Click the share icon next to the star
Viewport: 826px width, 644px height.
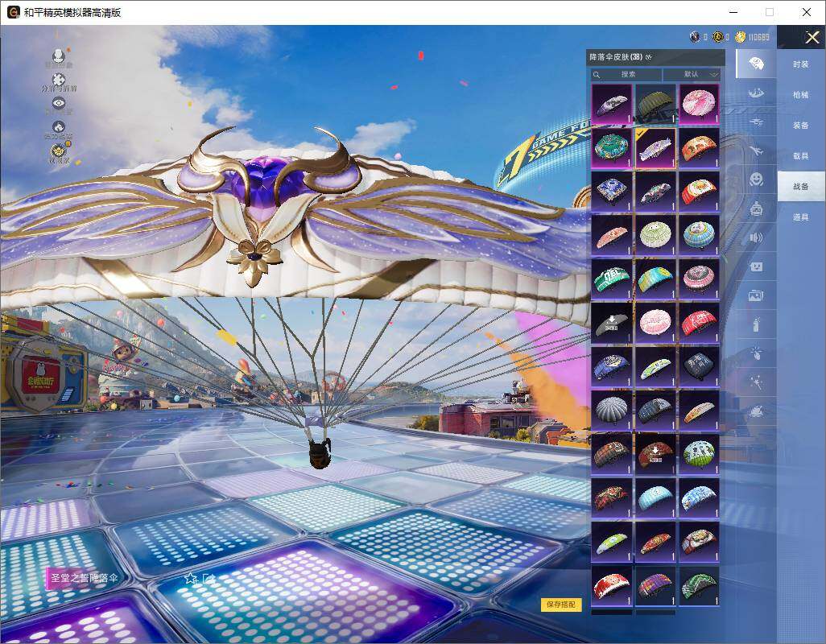pos(209,578)
